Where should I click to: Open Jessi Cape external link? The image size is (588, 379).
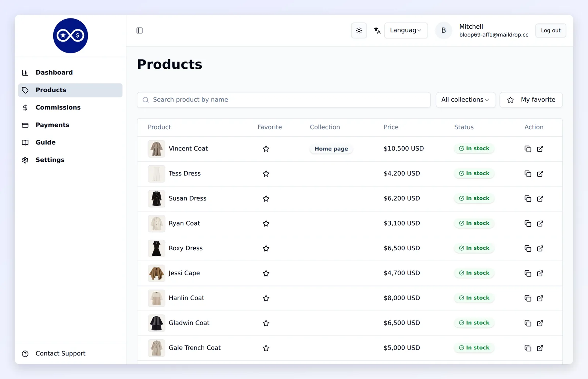click(540, 273)
